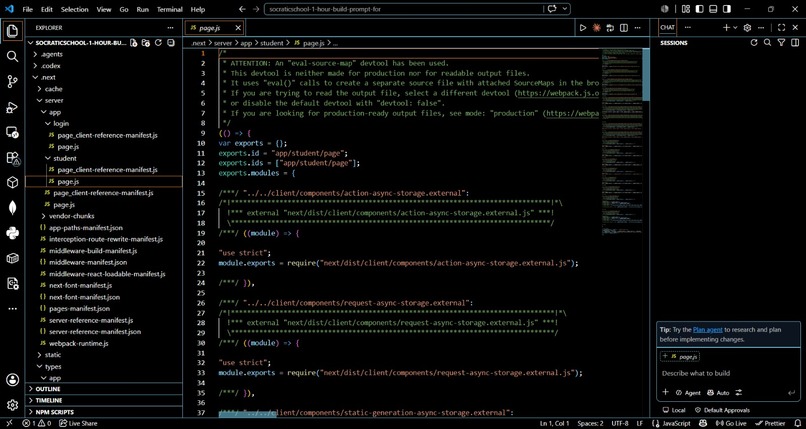806x429 pixels.
Task: Select the page.js editor tab
Action: 213,28
